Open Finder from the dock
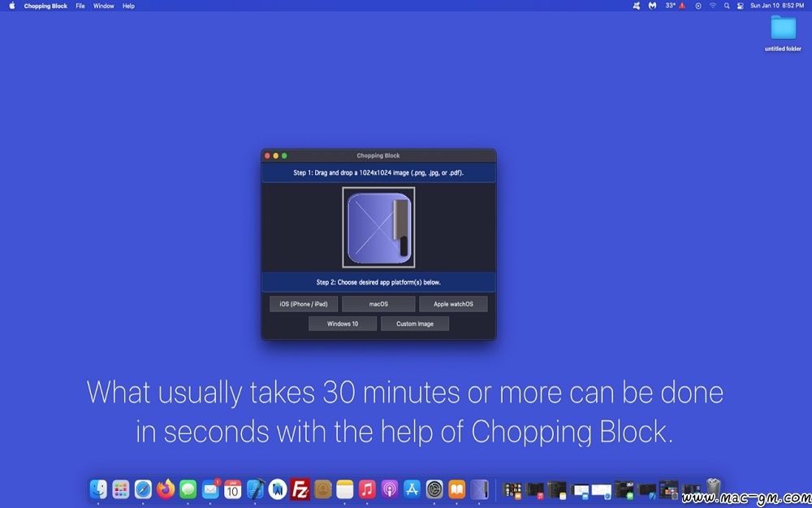Screen dimensions: 812x508 [x=98, y=488]
